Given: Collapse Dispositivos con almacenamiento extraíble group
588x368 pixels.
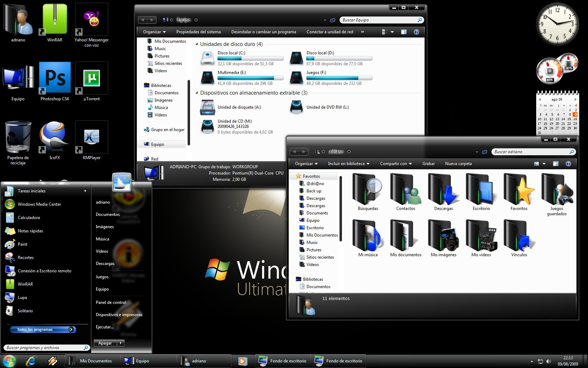Looking at the screenshot, I should pyautogui.click(x=197, y=93).
